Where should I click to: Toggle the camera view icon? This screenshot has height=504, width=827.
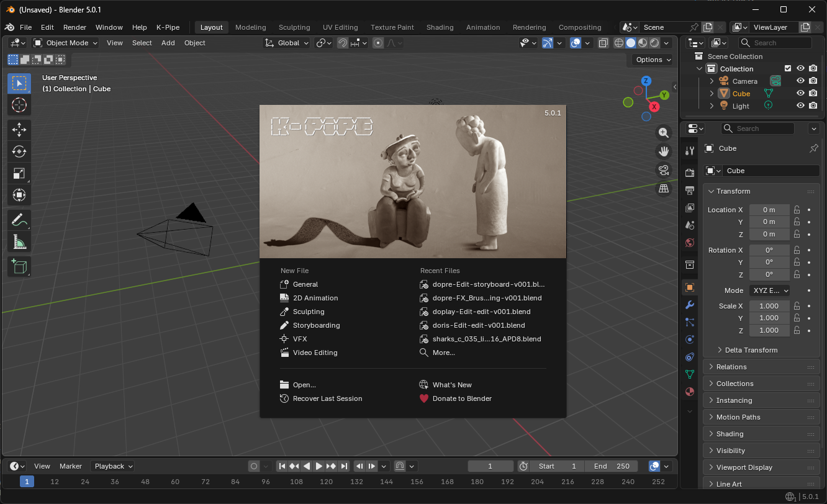click(664, 170)
